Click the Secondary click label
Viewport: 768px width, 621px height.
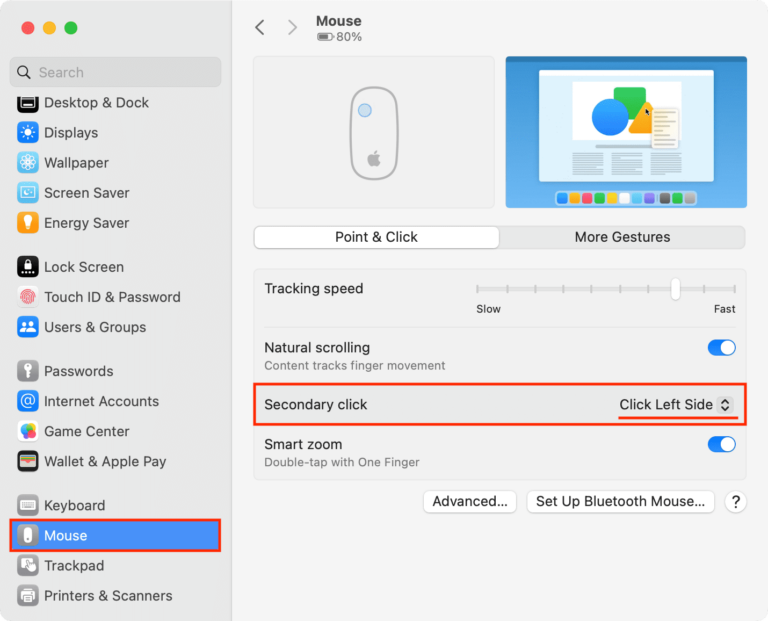[315, 405]
